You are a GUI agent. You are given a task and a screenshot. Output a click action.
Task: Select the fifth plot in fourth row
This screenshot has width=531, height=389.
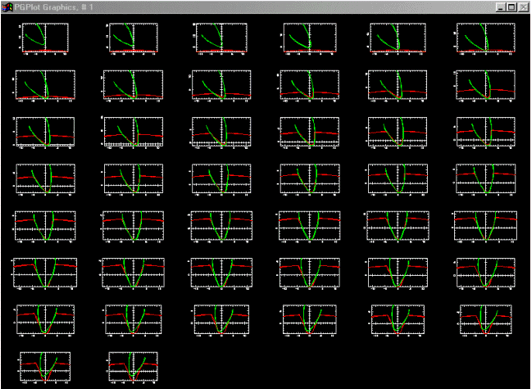point(398,179)
